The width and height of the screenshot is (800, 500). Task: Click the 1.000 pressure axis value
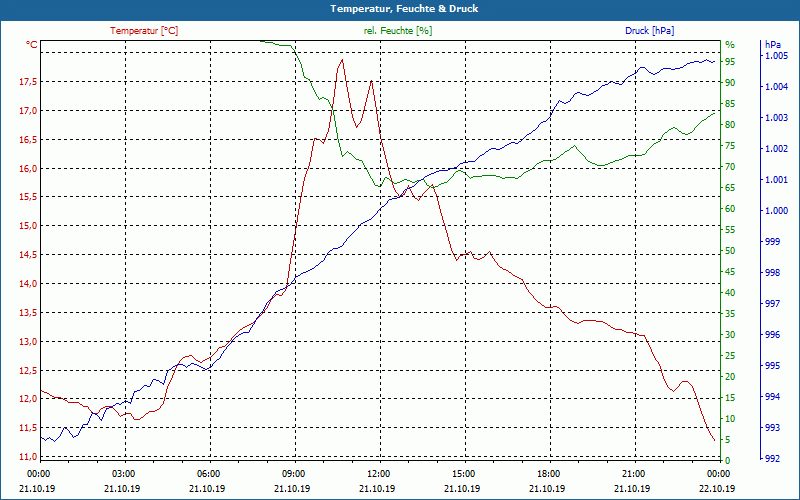coord(776,211)
